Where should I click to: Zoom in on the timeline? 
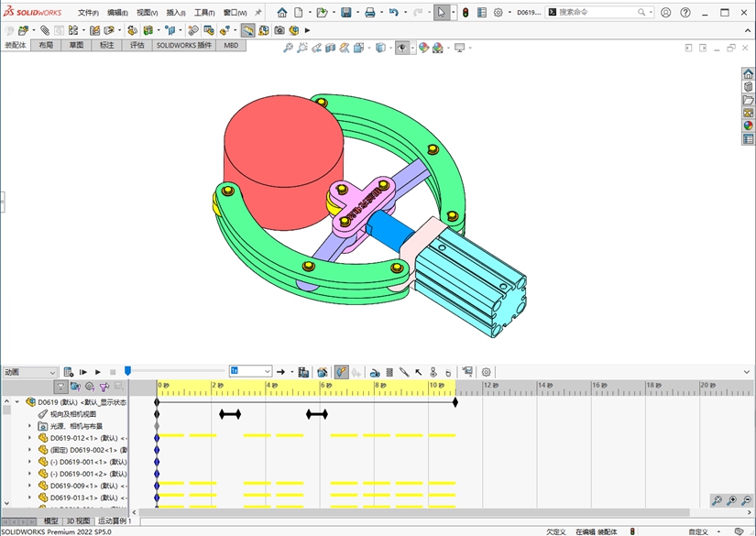click(731, 500)
